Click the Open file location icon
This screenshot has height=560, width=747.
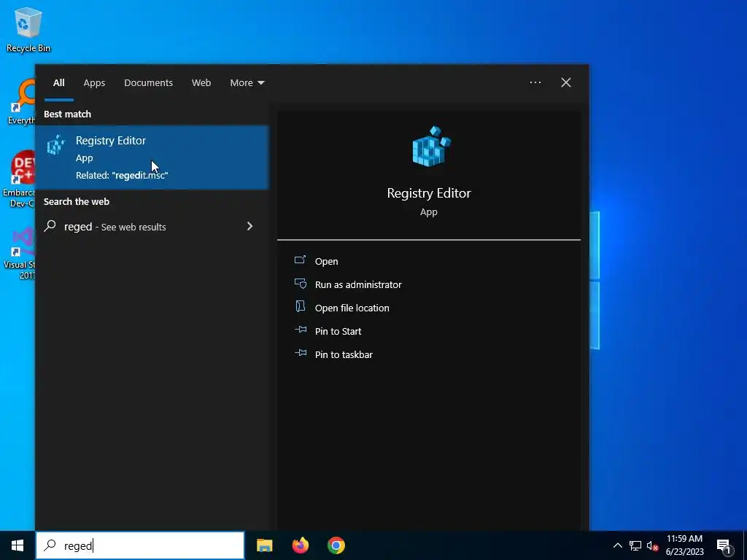(x=300, y=306)
